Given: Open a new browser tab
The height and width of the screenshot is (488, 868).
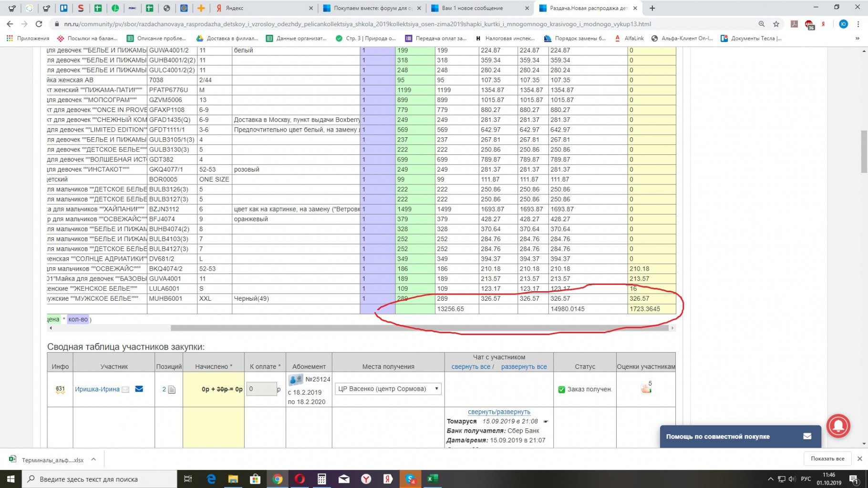Looking at the screenshot, I should pyautogui.click(x=652, y=8).
